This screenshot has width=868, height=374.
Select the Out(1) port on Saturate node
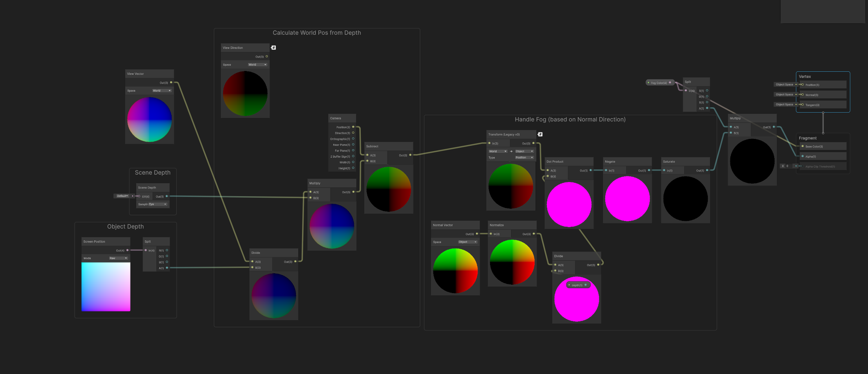(707, 170)
